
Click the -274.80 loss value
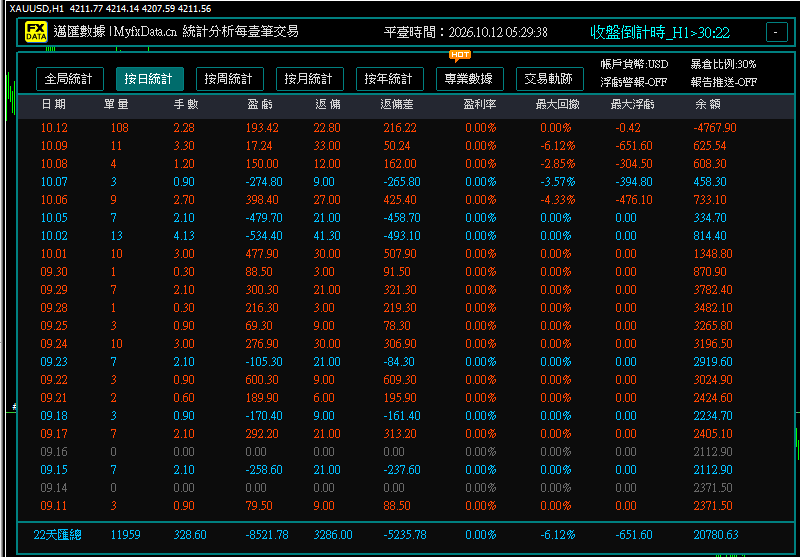(x=262, y=182)
